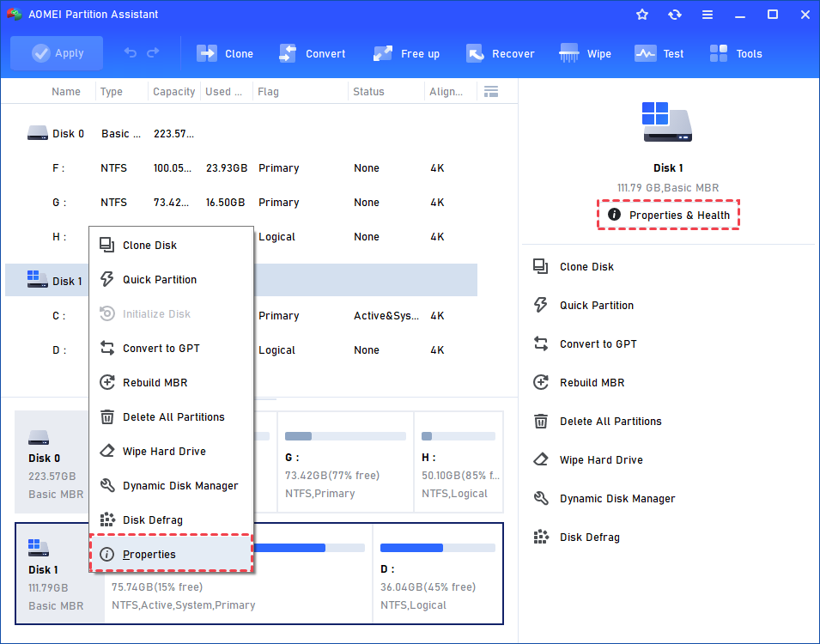Undo the last operation
820x644 pixels.
point(131,53)
